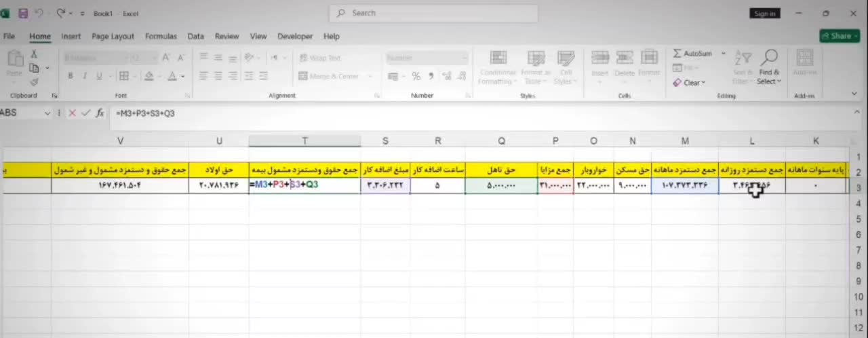Open Find & Select magnifier menu
Image resolution: width=868 pixels, height=338 pixels.
click(769, 67)
